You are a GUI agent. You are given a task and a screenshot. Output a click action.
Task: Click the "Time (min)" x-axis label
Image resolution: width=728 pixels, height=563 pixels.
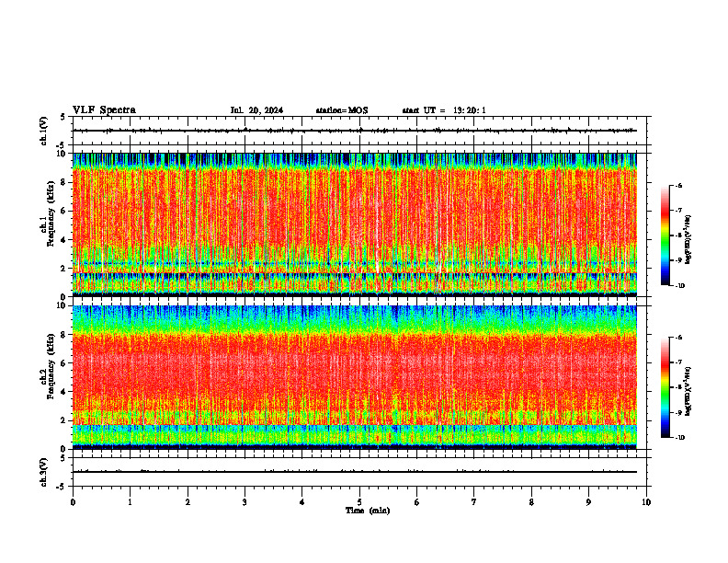coord(368,511)
